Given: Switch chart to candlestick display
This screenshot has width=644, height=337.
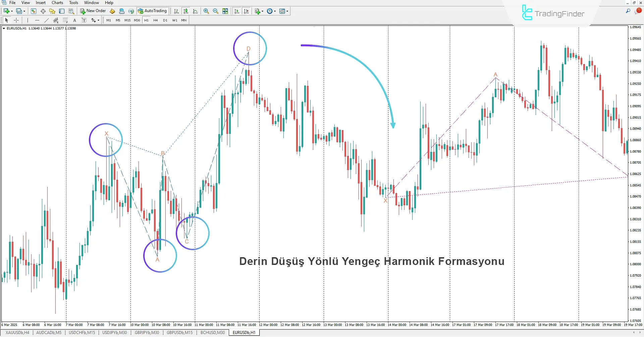Looking at the screenshot, I should click(186, 11).
